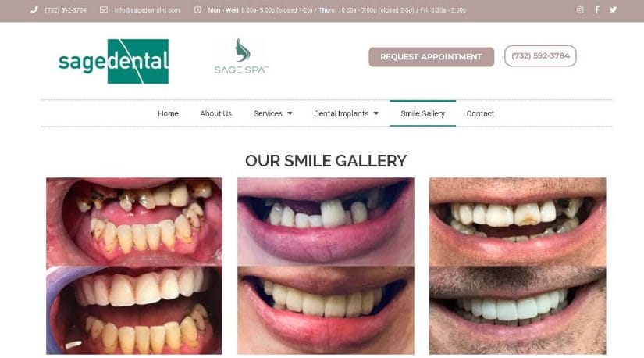Select the Smile Gallery tab

[x=422, y=113]
